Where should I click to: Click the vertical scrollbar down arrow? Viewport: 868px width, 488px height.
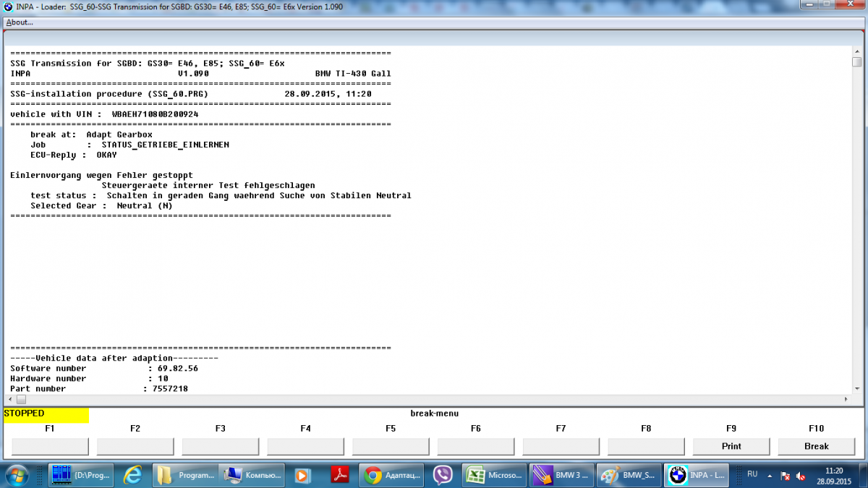857,389
